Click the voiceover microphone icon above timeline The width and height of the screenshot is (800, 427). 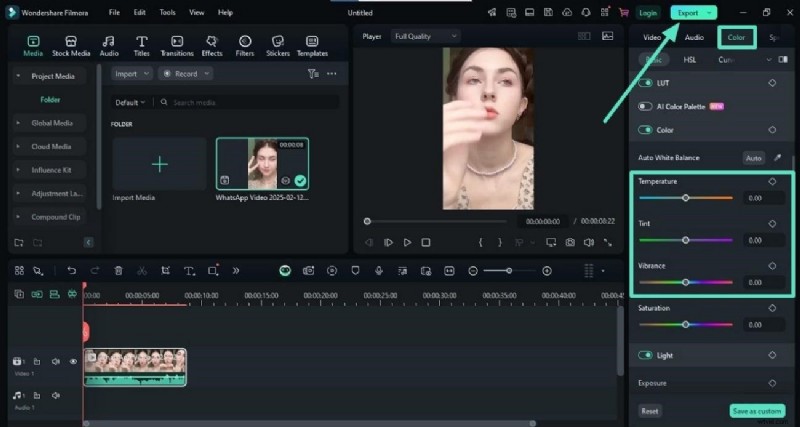coord(378,270)
